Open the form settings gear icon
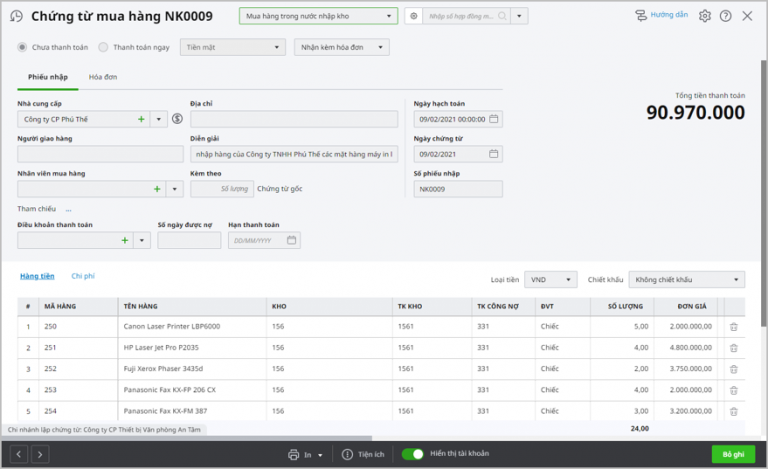This screenshot has width=768, height=469. tap(704, 16)
